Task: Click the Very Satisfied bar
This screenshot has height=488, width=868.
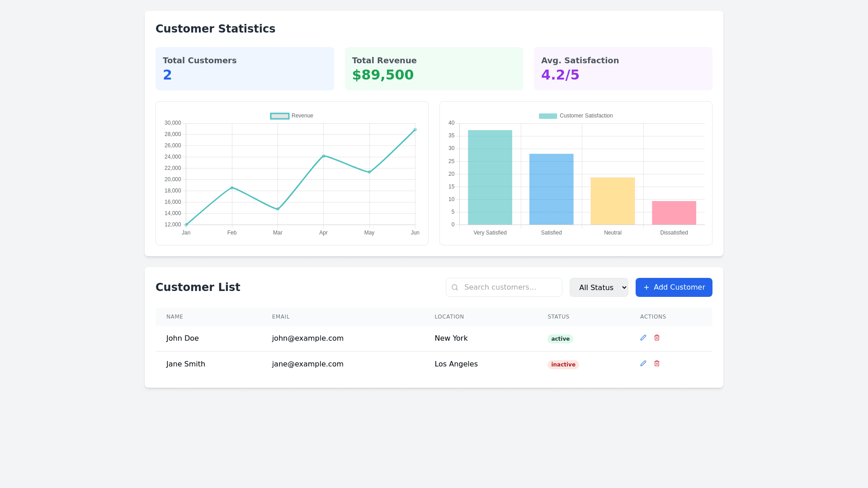Action: click(490, 178)
